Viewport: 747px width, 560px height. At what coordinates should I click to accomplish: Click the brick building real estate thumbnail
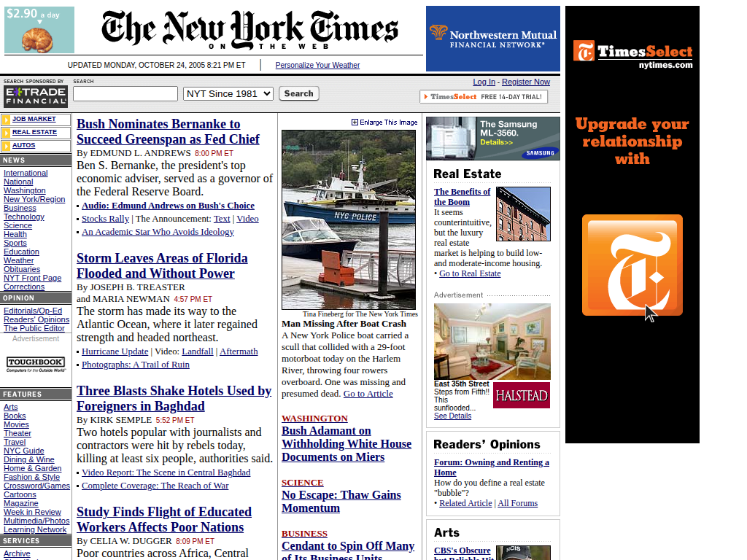pyautogui.click(x=523, y=214)
